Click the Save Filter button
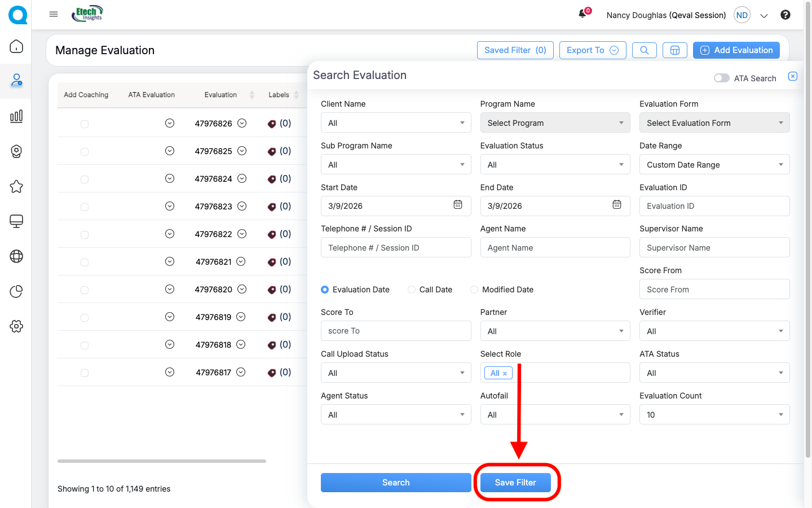Viewport: 812px width, 508px height. pyautogui.click(x=515, y=483)
